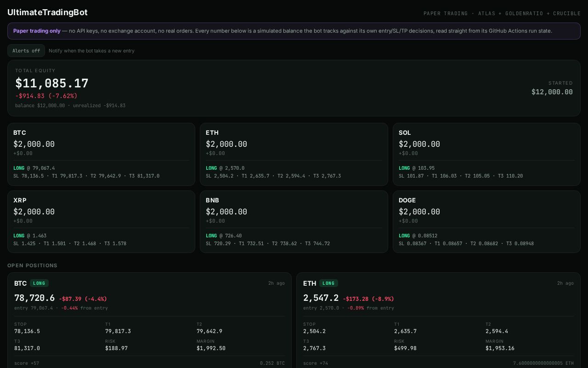The width and height of the screenshot is (588, 368).
Task: Open the SOL balance card
Action: pyautogui.click(x=486, y=154)
